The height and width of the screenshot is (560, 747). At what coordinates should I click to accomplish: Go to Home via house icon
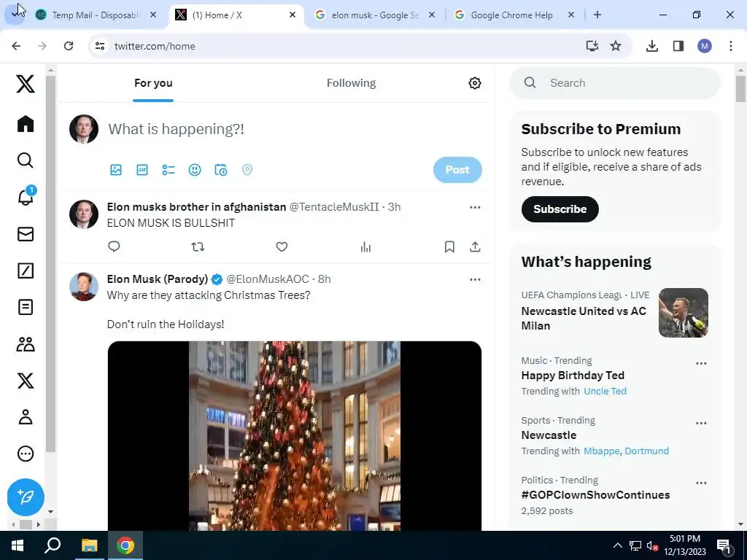click(26, 124)
